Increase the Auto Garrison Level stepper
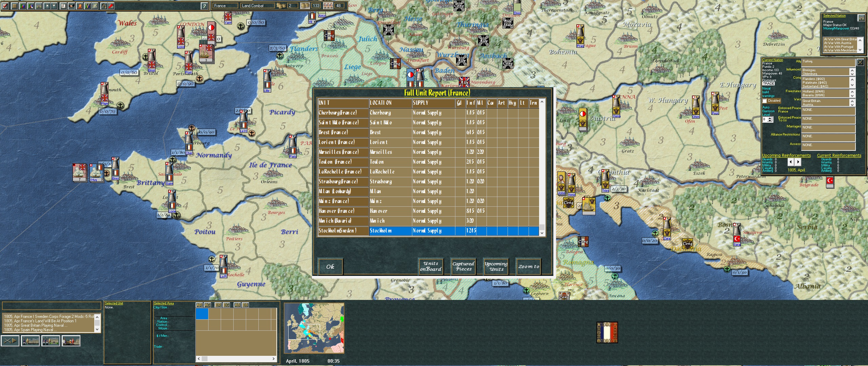 [x=770, y=118]
